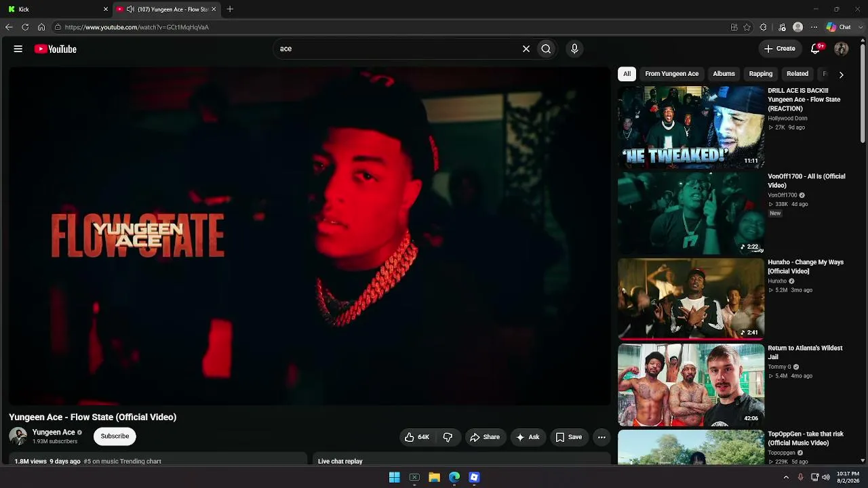Open the Yungeen Ace channel name link

click(x=54, y=432)
